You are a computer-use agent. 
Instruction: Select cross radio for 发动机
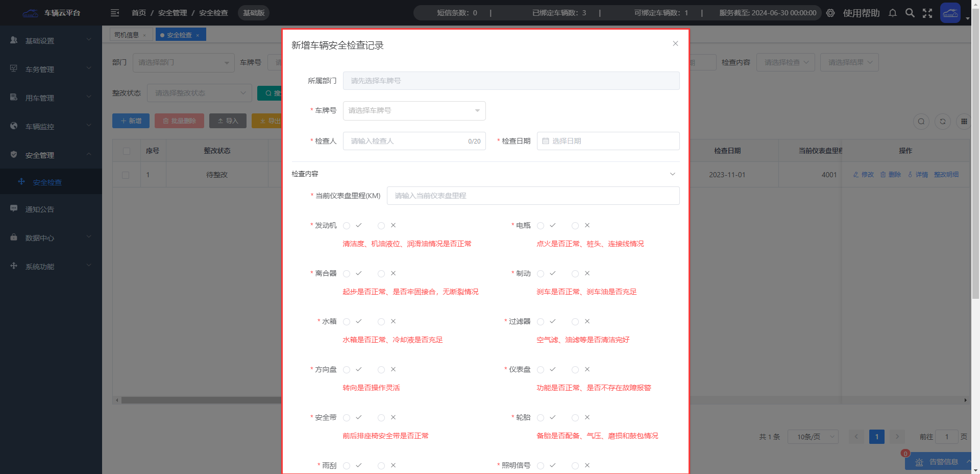(x=381, y=226)
